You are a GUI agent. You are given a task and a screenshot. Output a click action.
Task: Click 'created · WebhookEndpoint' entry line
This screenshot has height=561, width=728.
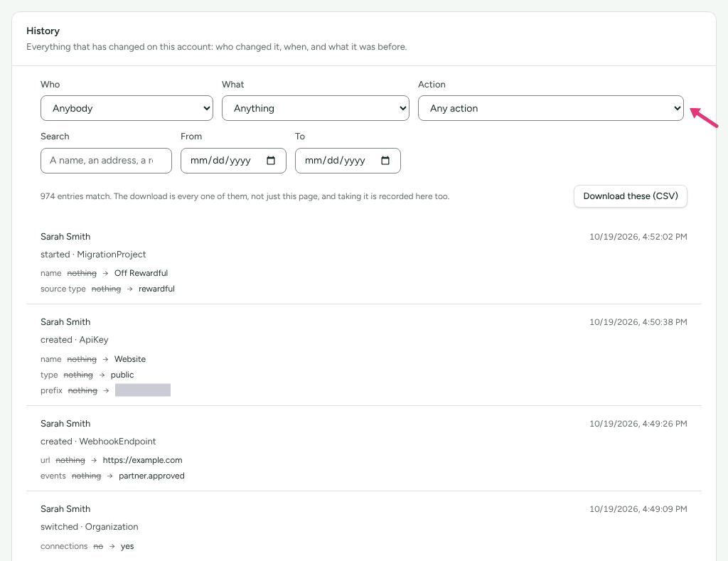tap(98, 442)
